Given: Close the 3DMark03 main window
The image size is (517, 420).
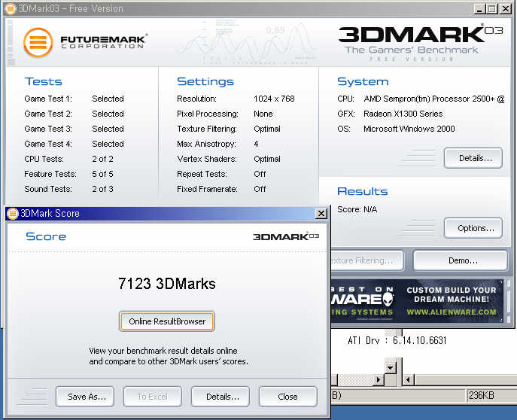Looking at the screenshot, I should [506, 9].
